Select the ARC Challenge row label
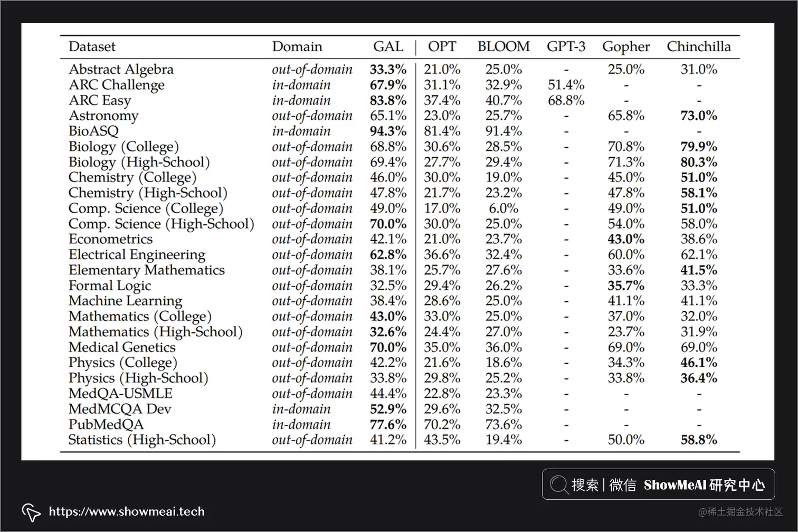The width and height of the screenshot is (798, 532). 117,85
